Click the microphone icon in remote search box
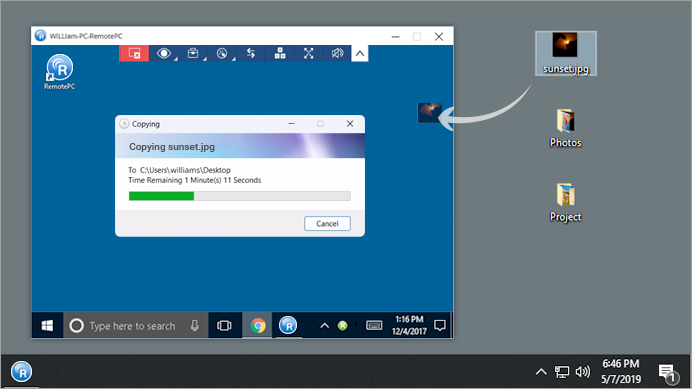 click(195, 326)
